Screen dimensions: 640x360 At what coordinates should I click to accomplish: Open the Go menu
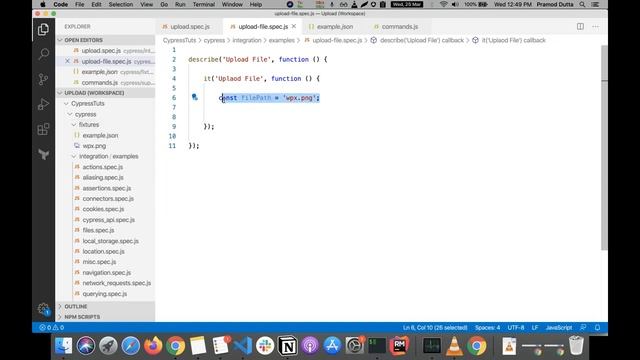coord(164,4)
